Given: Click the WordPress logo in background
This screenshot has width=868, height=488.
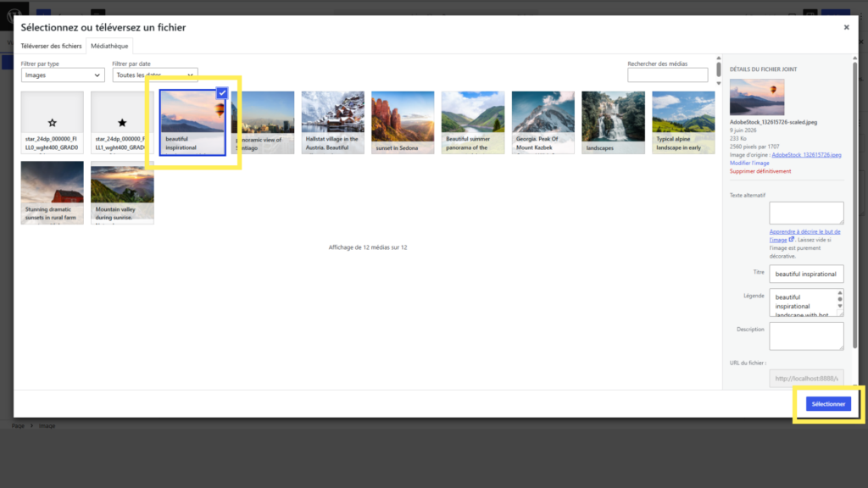Looking at the screenshot, I should (14, 15).
